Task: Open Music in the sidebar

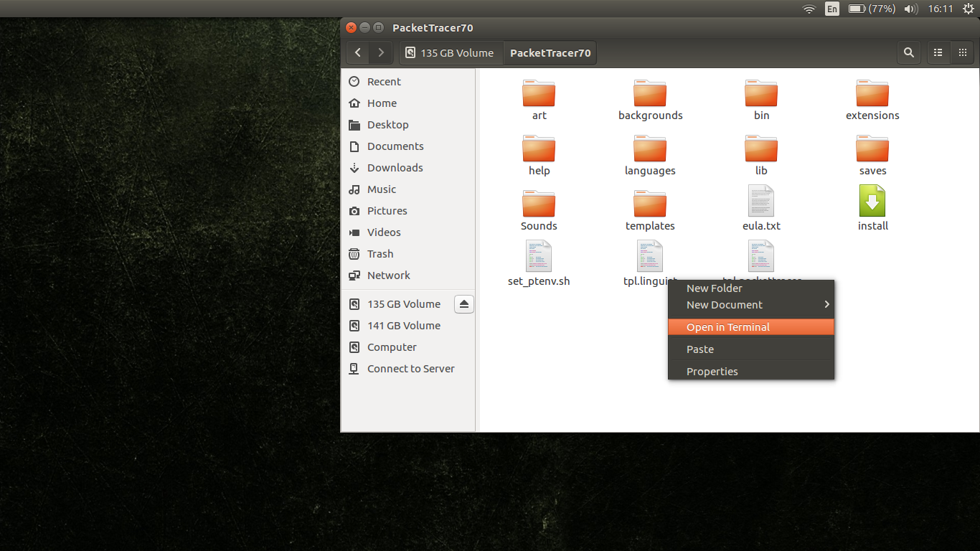Action: click(408, 189)
